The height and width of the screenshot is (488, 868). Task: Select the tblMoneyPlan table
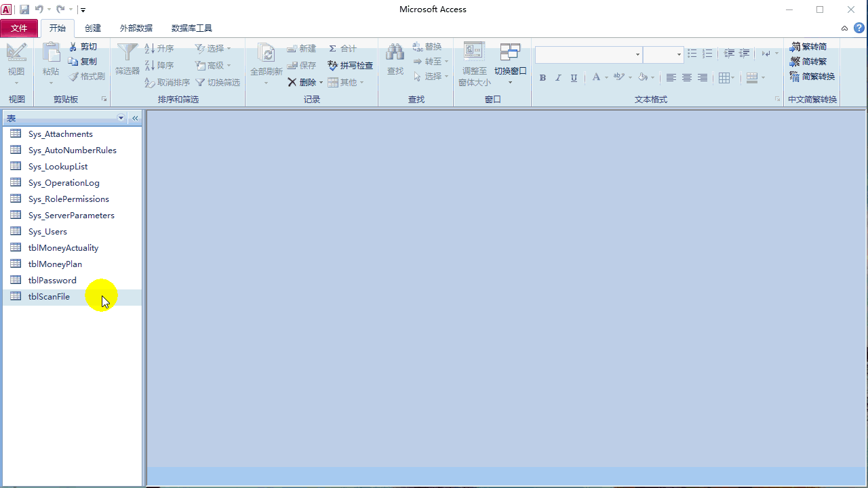[x=73, y=264]
